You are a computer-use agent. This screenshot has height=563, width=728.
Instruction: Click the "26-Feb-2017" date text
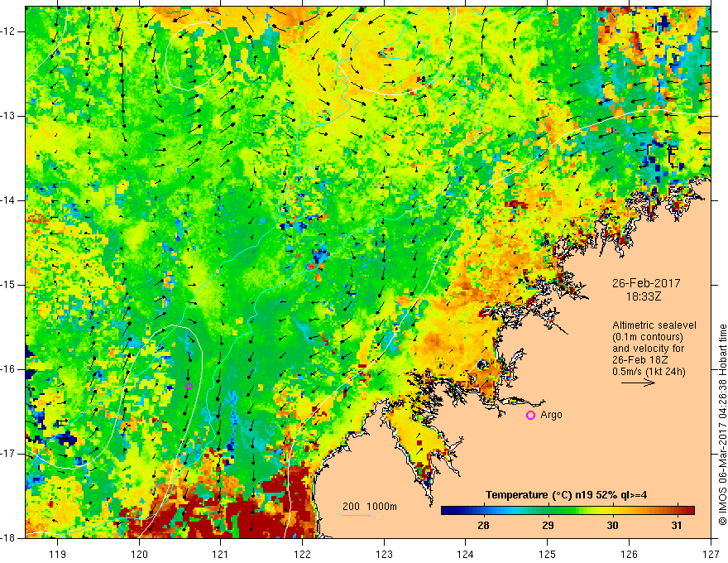click(646, 283)
